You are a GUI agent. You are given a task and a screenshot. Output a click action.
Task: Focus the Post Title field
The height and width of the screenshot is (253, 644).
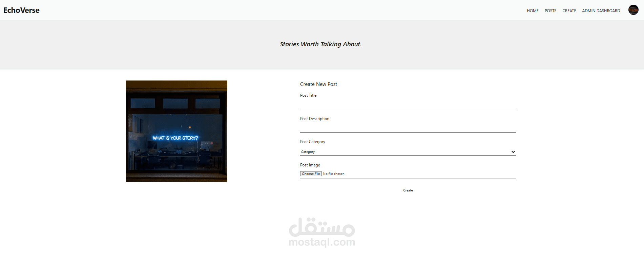[408, 105]
